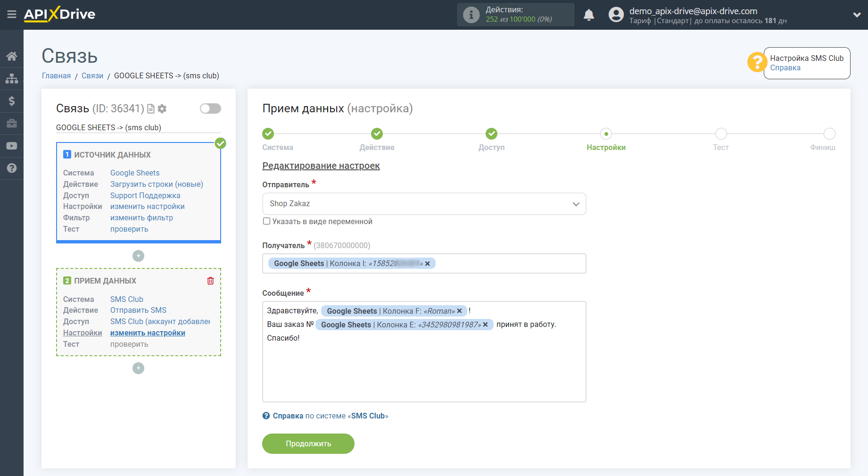Click the user avatar icon
Viewport: 868px width, 476px height.
click(x=616, y=15)
